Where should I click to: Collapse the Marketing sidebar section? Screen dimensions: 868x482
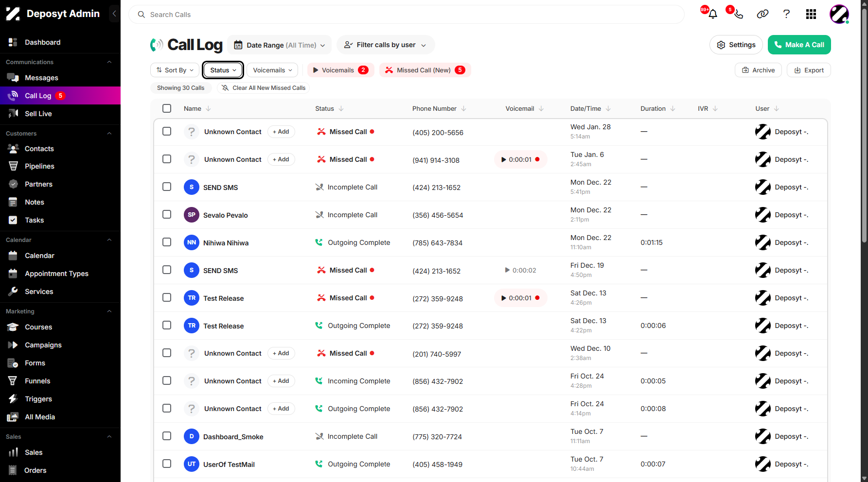109,311
